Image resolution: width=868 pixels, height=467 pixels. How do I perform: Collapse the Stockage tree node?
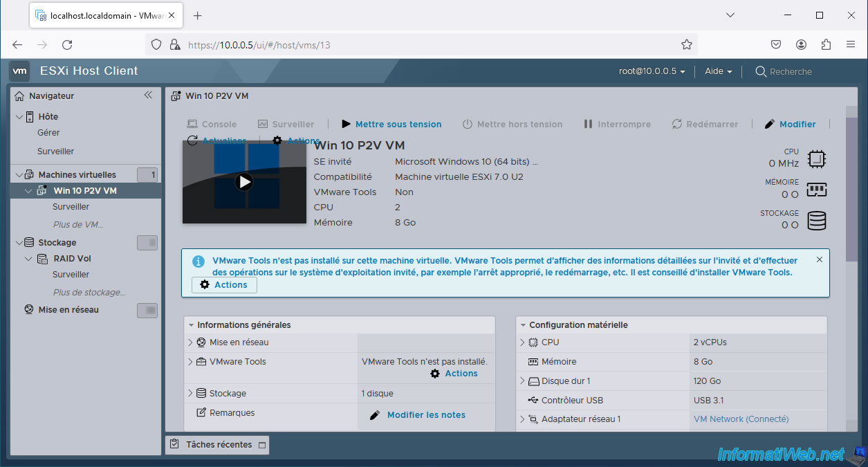[x=19, y=243]
